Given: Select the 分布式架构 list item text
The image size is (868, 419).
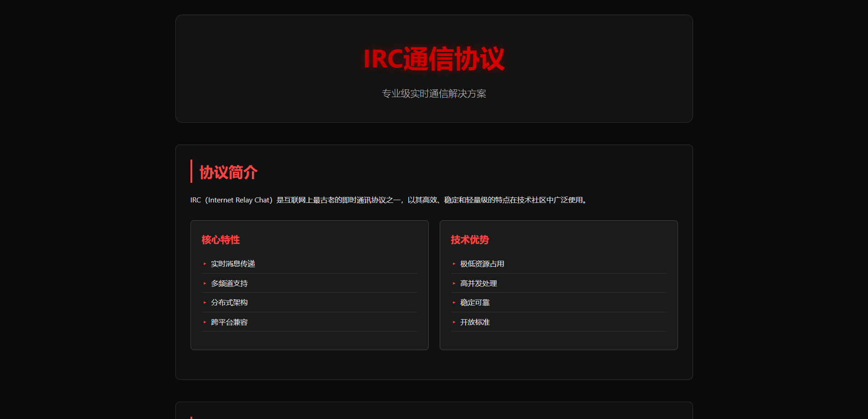Looking at the screenshot, I should pos(229,303).
